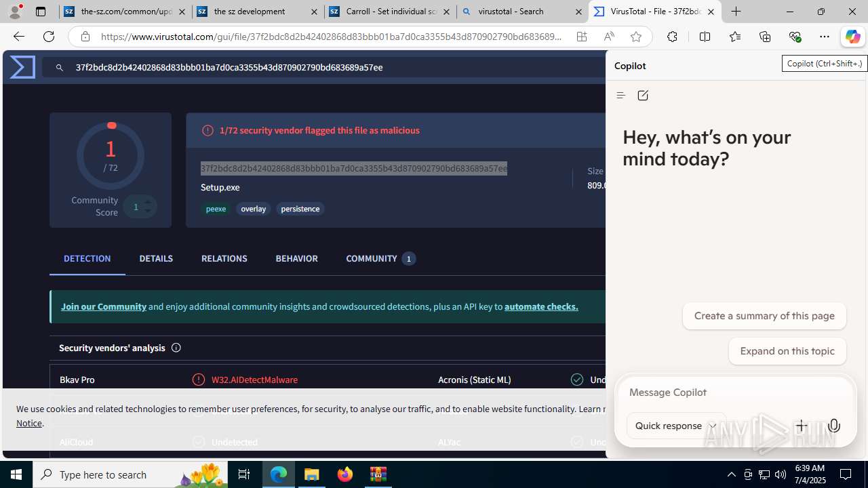Screen dimensions: 868x488
Task: Toggle Split screen icon
Action: [705, 37]
